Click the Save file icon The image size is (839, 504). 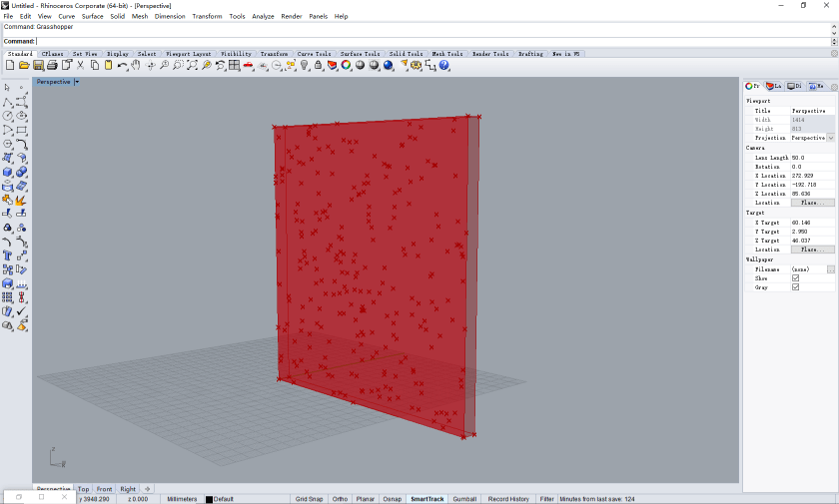pos(38,65)
